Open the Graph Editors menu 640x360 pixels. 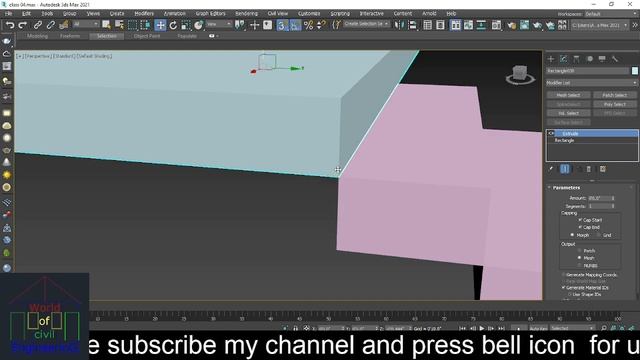210,14
